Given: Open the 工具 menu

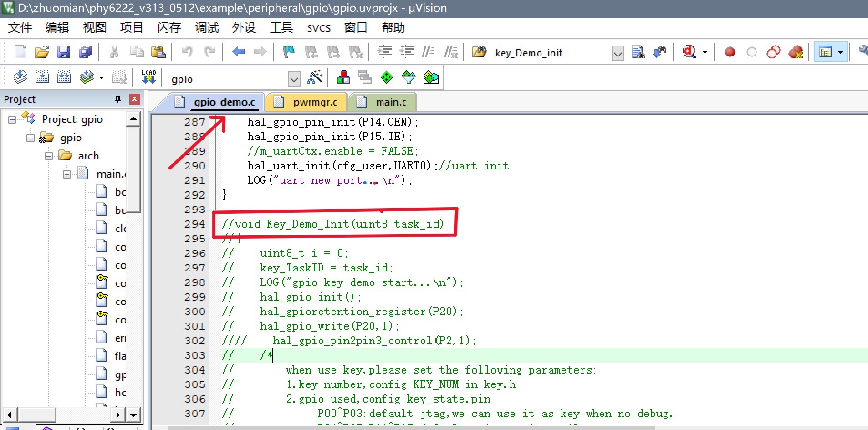Looking at the screenshot, I should 281,28.
